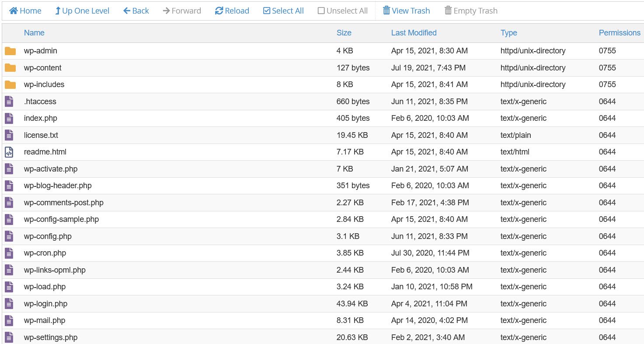Select the wp-includes folder name
Image resolution: width=644 pixels, height=344 pixels.
tap(44, 84)
